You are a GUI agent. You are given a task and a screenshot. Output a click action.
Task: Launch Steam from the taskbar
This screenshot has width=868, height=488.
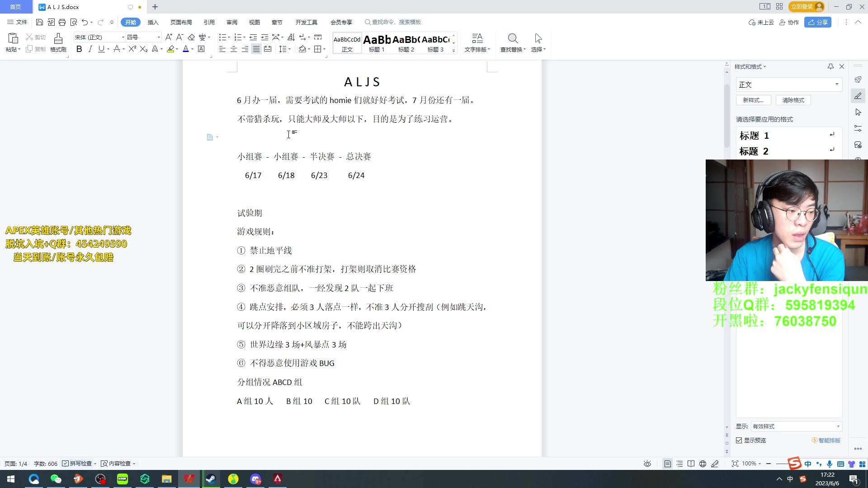coord(211,479)
